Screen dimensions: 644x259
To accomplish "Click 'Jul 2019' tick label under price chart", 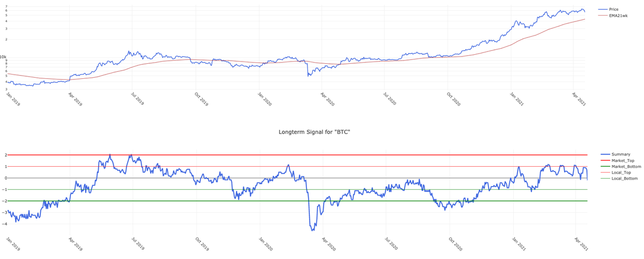I will 138,99.
